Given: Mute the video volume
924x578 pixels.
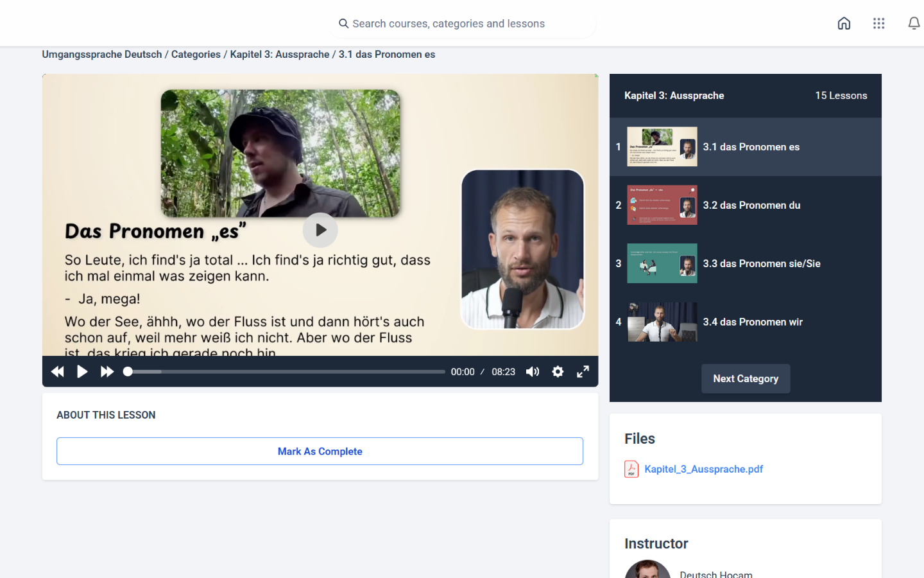Looking at the screenshot, I should (x=533, y=372).
